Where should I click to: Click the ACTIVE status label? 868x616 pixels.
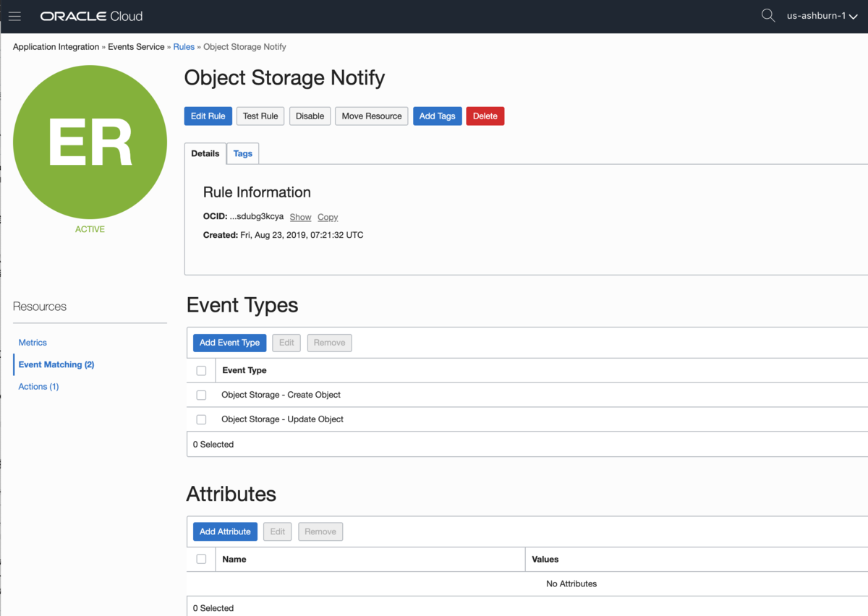pyautogui.click(x=90, y=229)
